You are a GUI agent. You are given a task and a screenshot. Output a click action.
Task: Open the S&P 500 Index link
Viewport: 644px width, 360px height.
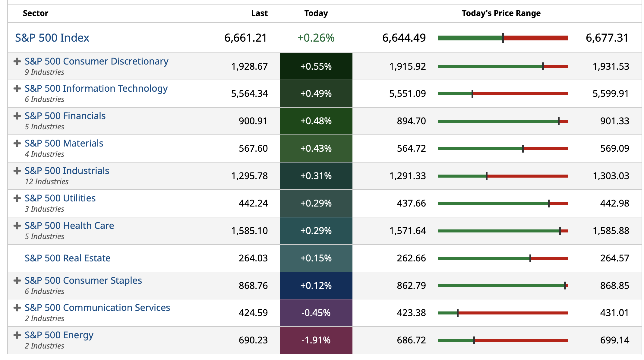tap(52, 38)
